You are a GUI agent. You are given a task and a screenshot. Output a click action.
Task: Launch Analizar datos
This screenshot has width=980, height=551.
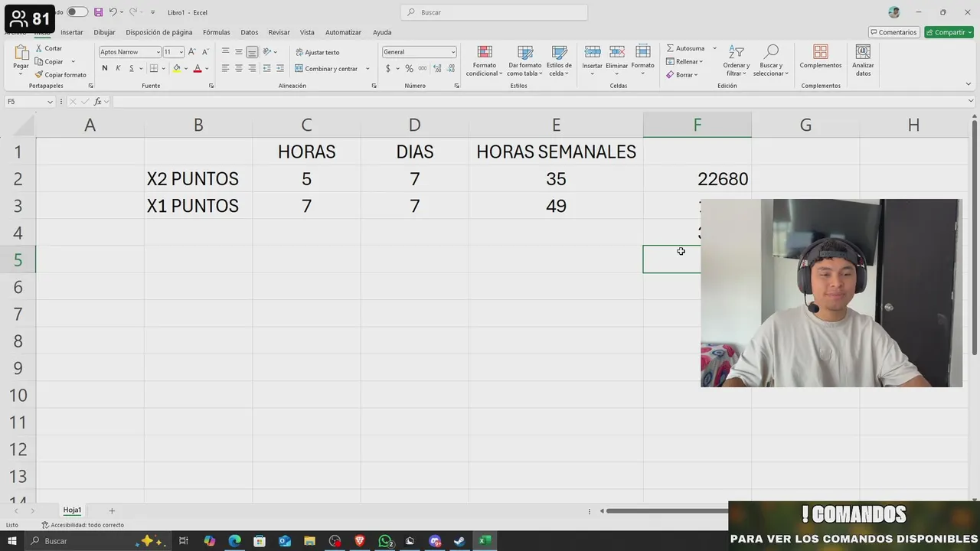coord(863,60)
